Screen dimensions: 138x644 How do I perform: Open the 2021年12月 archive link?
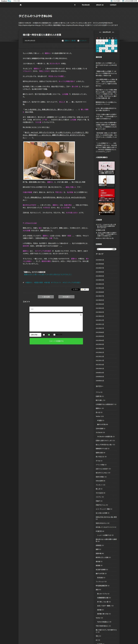pos(100,356)
